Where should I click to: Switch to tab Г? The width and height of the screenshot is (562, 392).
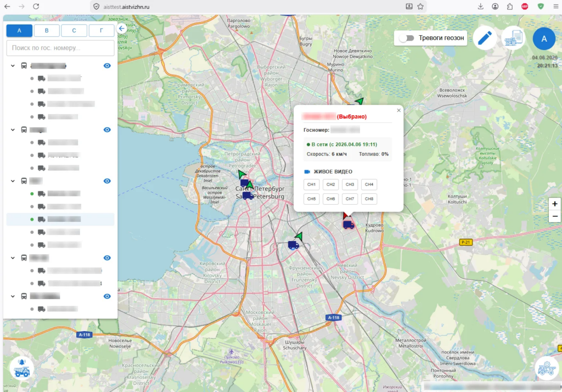click(102, 31)
